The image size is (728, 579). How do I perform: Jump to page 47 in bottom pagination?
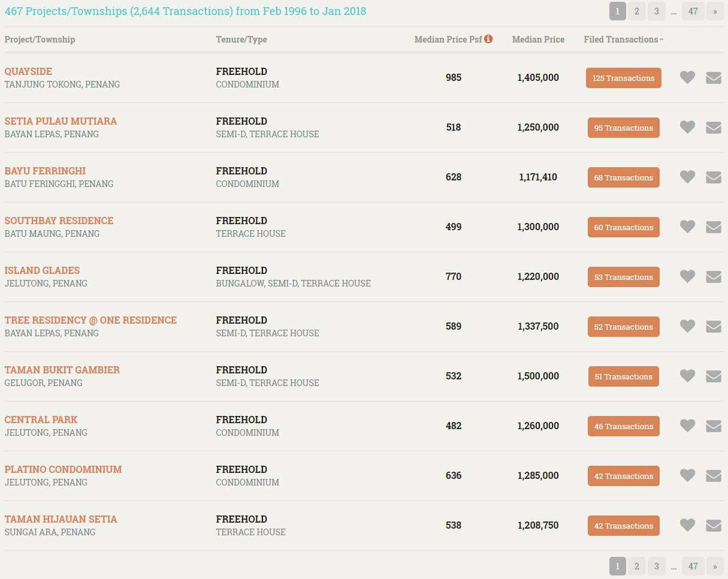pos(693,566)
